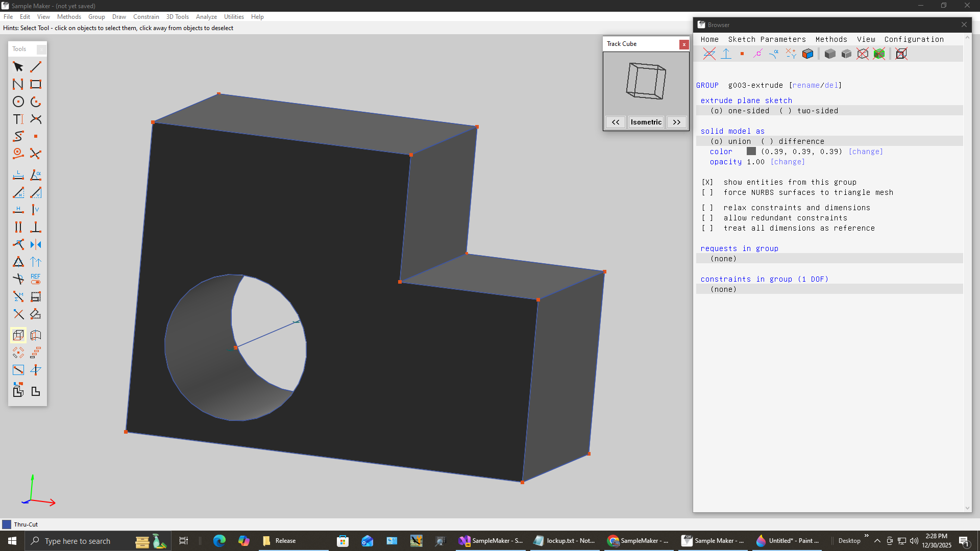Toggle show entities from this group
Viewport: 980px width, 551px height.
tap(707, 182)
